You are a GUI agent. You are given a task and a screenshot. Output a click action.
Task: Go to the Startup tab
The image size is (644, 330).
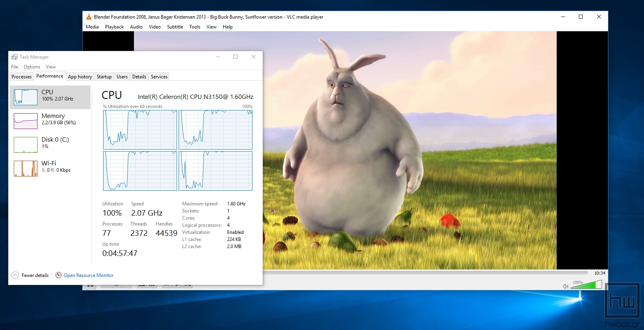coord(104,77)
